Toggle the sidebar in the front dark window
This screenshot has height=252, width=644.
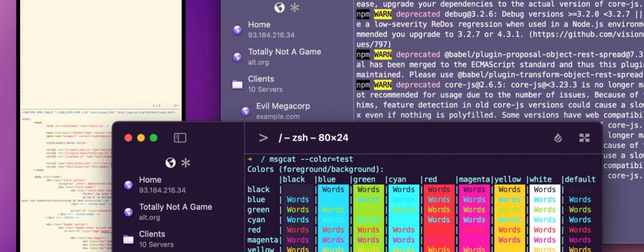pyautogui.click(x=180, y=137)
